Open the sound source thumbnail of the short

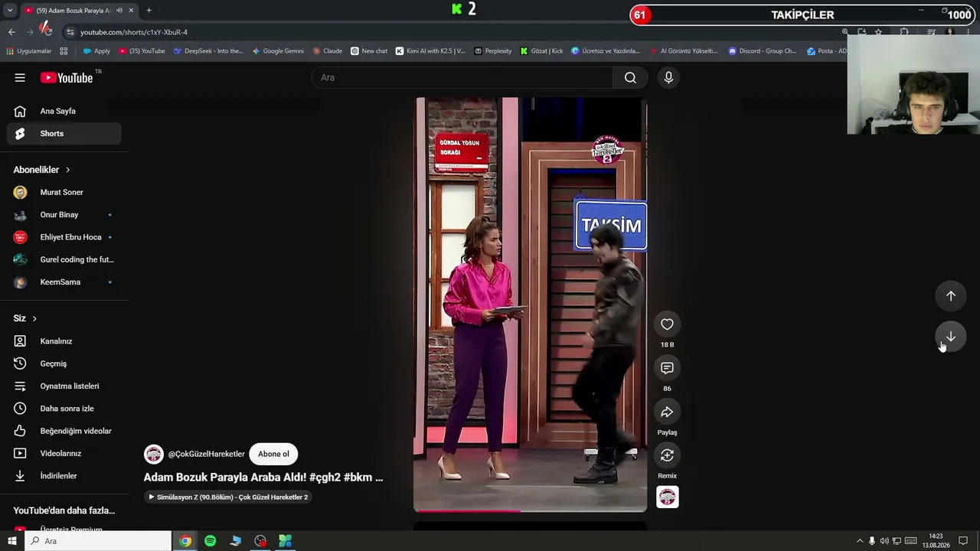[667, 497]
